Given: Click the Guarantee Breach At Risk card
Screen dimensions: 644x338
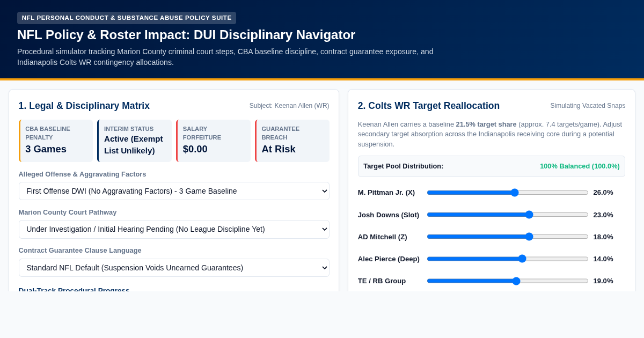Looking at the screenshot, I should pos(292,141).
